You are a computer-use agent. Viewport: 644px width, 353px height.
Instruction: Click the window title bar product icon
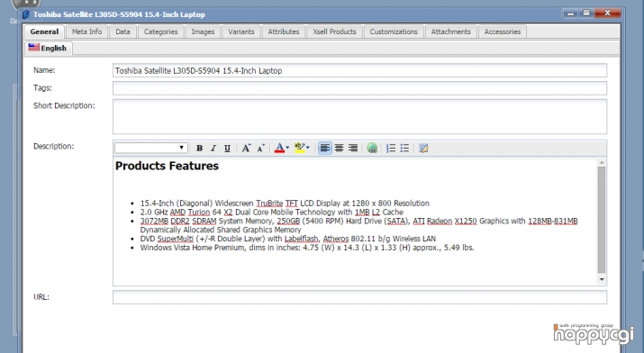26,14
